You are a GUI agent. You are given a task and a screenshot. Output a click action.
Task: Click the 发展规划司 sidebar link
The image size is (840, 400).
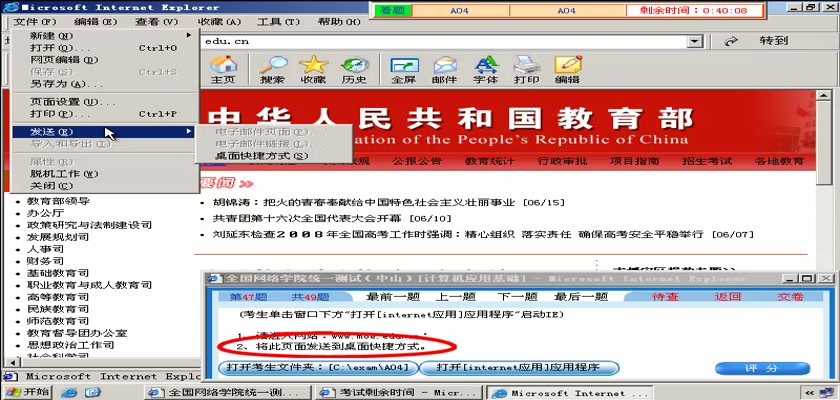(58, 237)
